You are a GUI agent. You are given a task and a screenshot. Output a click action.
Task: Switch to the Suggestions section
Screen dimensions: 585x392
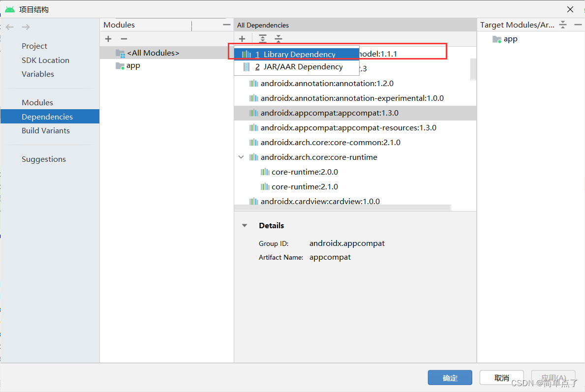(43, 159)
